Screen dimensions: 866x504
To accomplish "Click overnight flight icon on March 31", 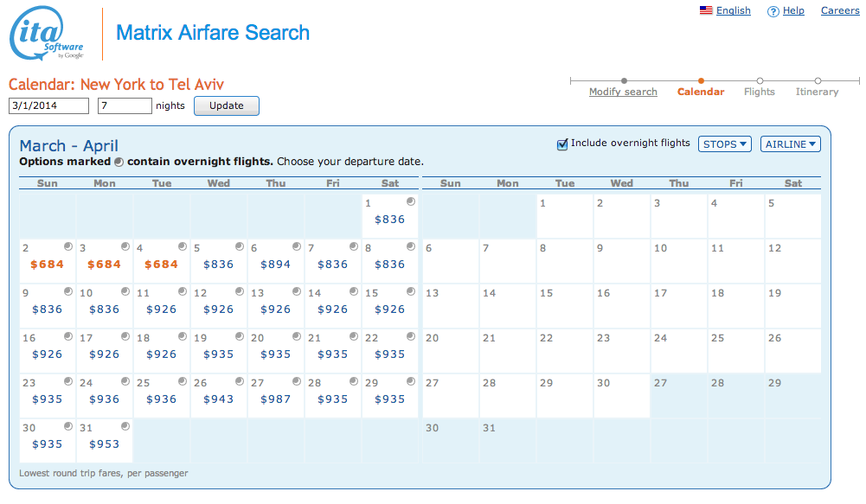I will (125, 426).
